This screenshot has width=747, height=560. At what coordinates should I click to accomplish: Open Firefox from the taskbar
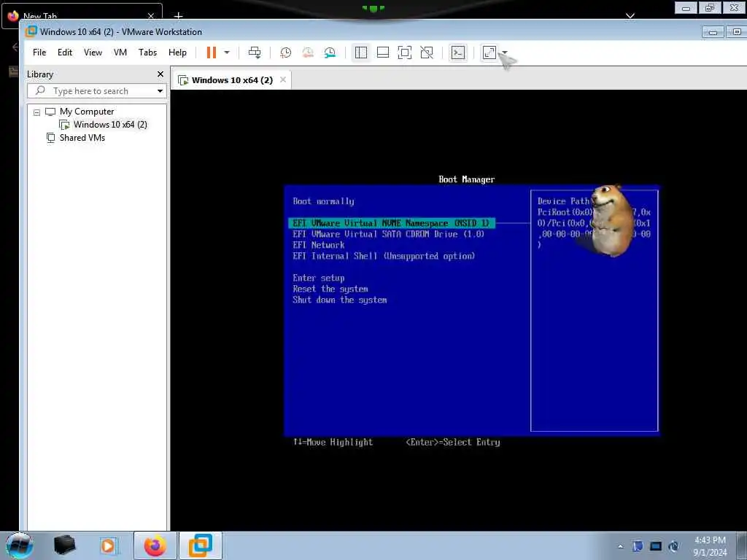click(x=155, y=545)
